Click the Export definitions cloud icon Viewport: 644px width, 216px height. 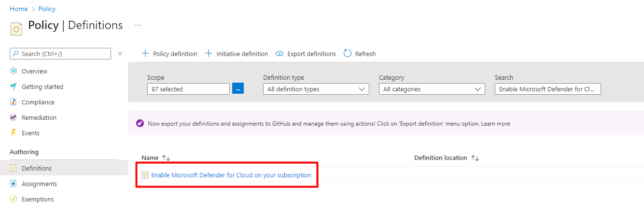pos(280,54)
